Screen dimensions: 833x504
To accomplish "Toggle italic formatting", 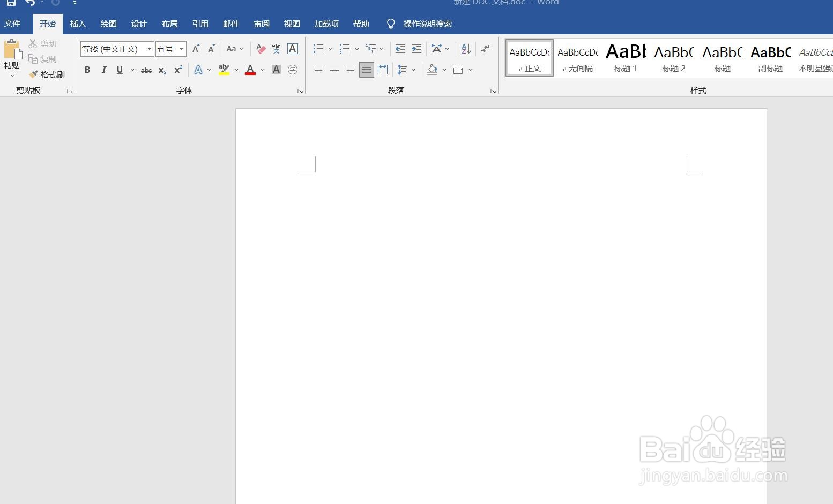I will coord(103,70).
